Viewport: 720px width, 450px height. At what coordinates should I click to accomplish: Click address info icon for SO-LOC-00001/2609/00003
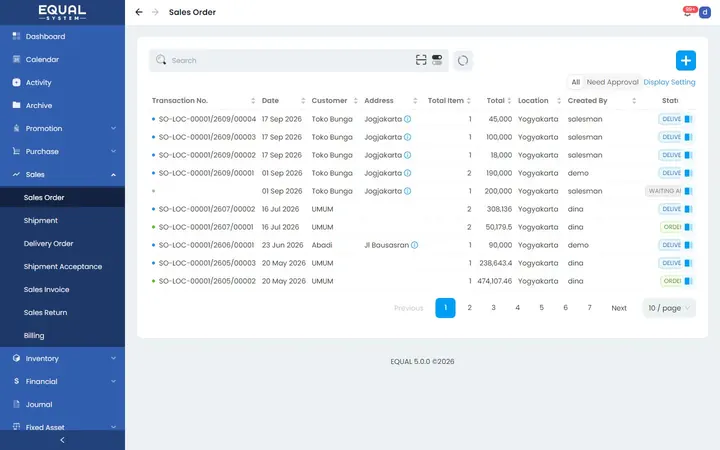tap(407, 137)
